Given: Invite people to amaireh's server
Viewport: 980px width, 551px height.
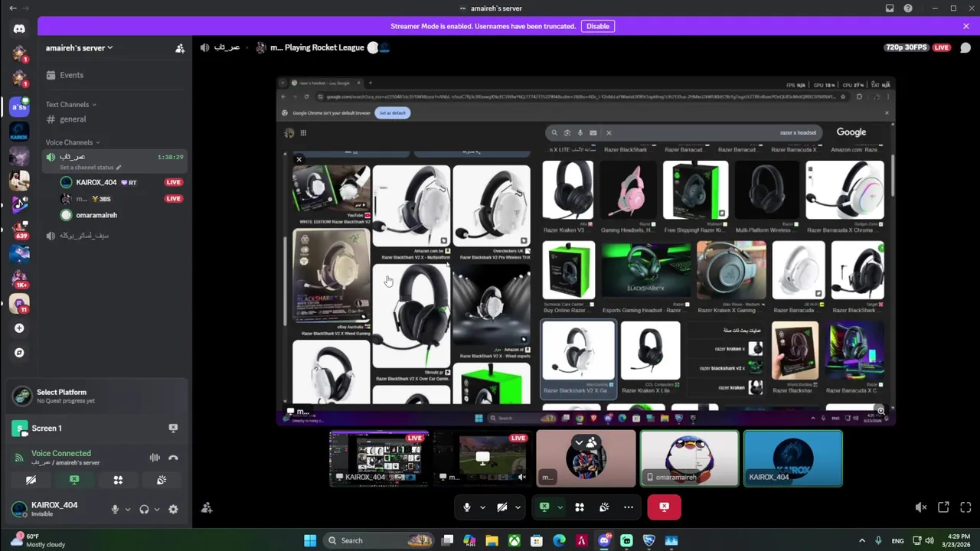Looking at the screenshot, I should tap(180, 48).
